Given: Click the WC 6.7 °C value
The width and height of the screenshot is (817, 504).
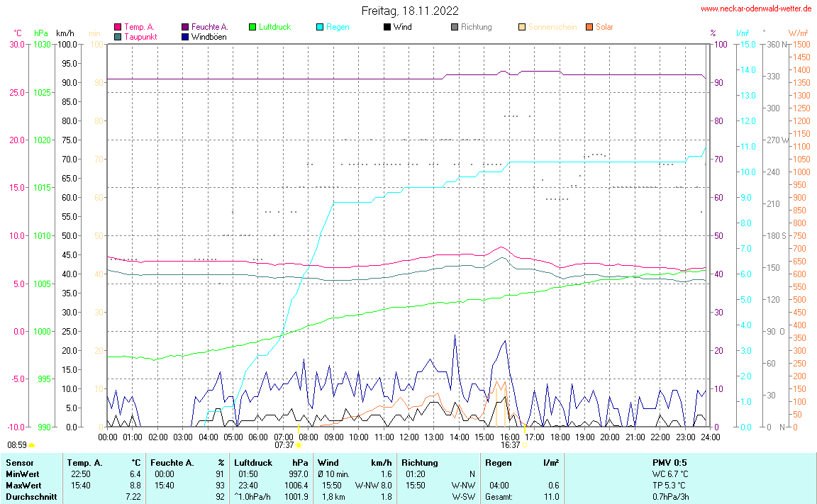Looking at the screenshot, I should (670, 474).
